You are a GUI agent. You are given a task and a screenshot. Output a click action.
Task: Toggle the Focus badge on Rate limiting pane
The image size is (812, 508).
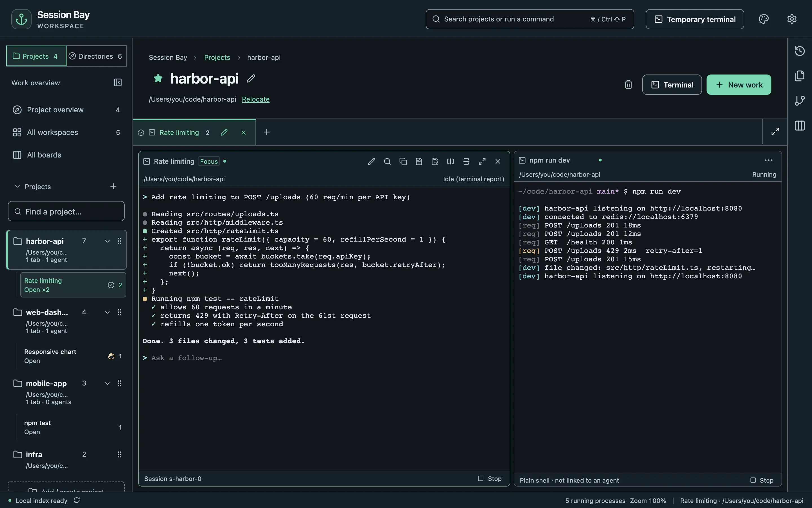pyautogui.click(x=209, y=162)
